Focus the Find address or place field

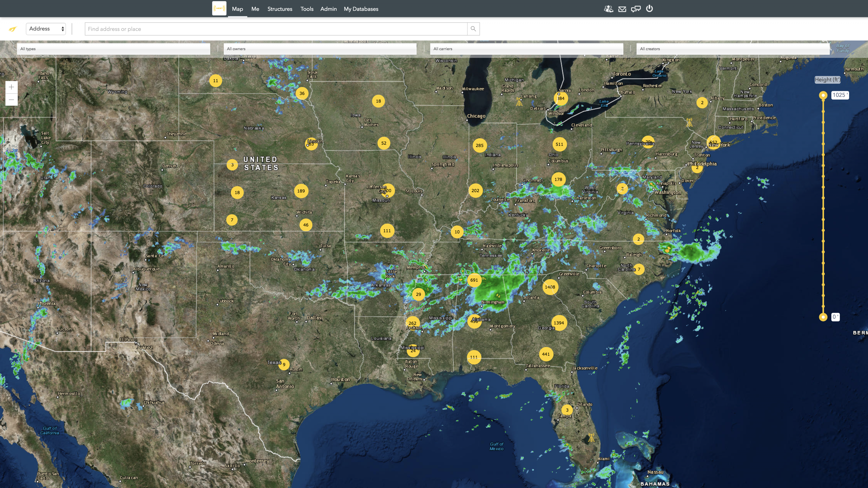(276, 29)
